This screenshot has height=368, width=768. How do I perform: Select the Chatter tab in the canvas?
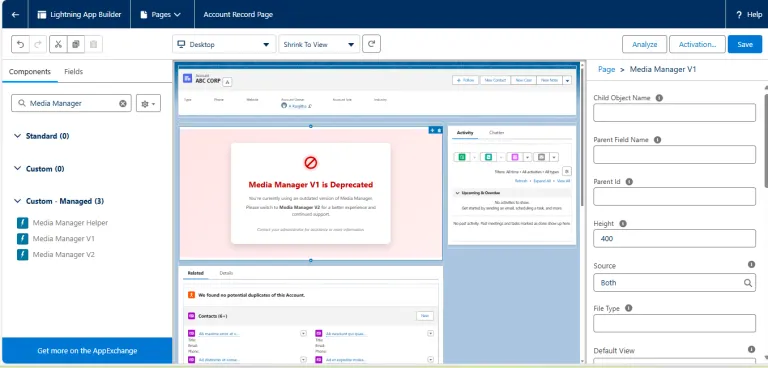coord(497,133)
